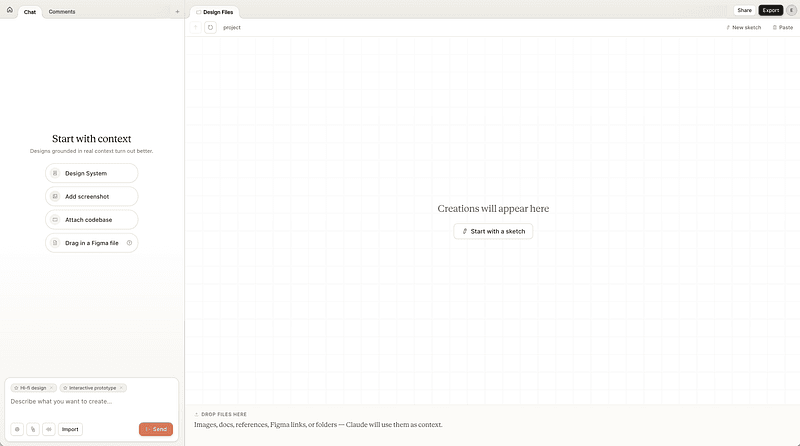Click the up arrow navigation icon
Viewport: 800px width, 446px height.
point(195,28)
